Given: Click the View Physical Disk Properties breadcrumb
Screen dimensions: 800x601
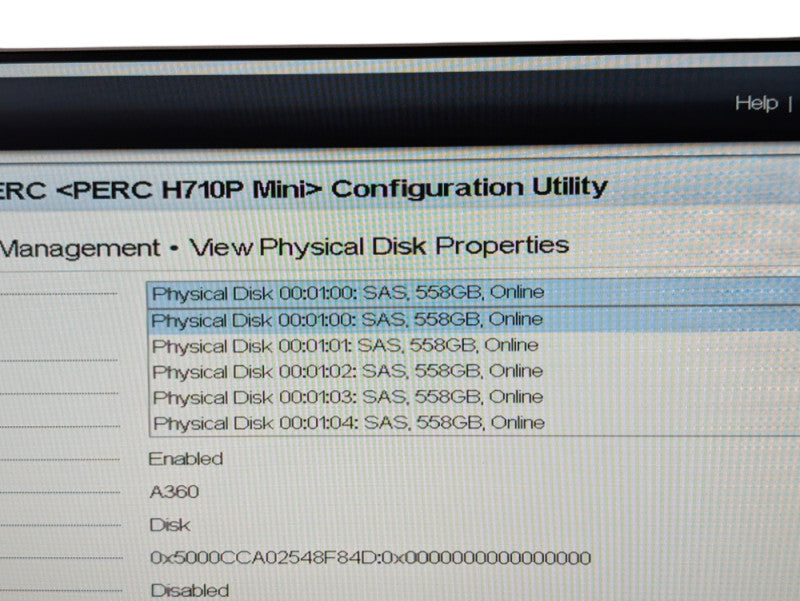Looking at the screenshot, I should click(379, 246).
